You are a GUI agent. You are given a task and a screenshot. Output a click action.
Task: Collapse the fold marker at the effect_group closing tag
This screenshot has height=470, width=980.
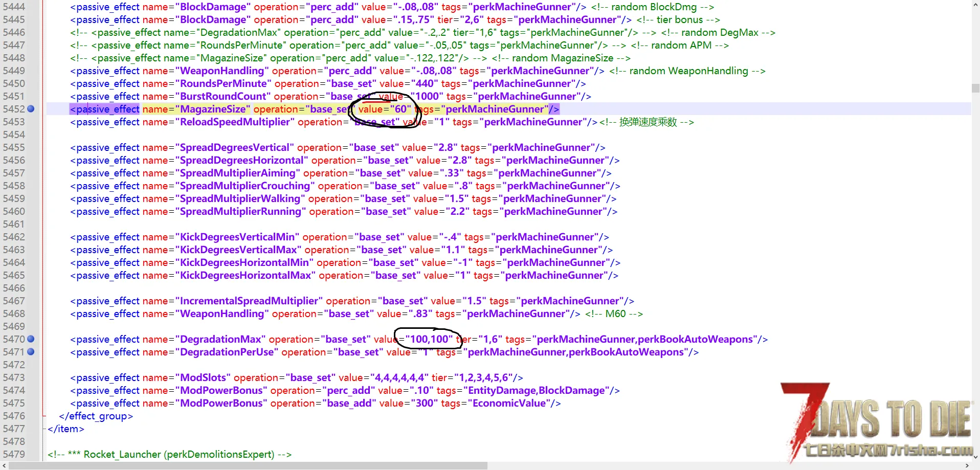point(44,416)
